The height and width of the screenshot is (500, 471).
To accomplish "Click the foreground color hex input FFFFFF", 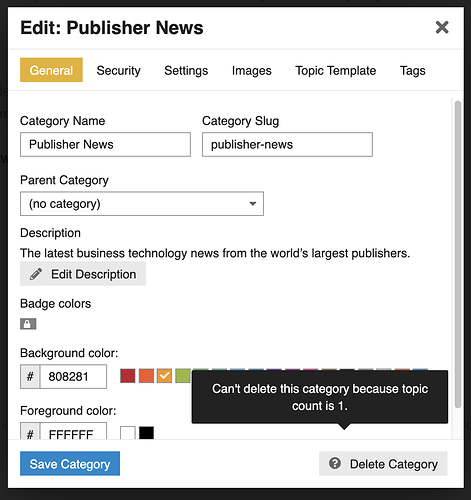I will coord(73,432).
